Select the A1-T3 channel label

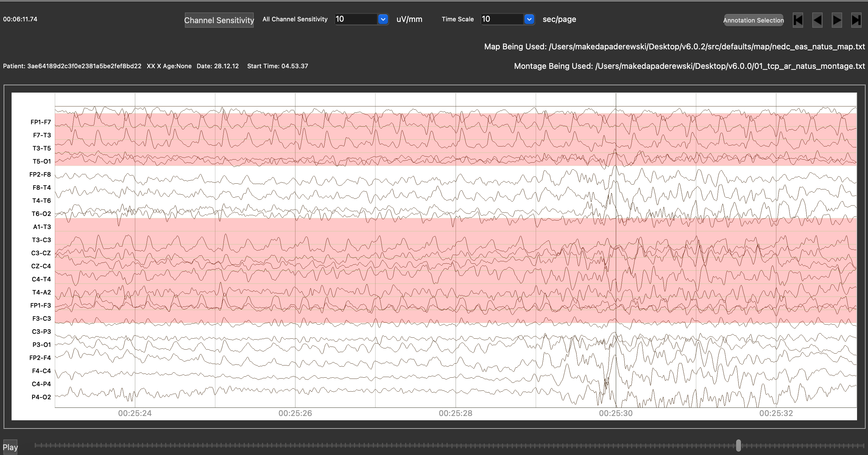click(x=42, y=227)
